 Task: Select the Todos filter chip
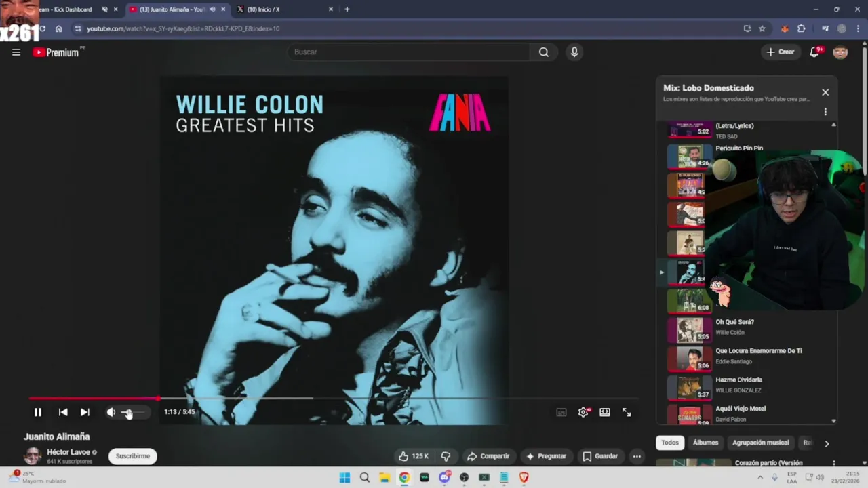(670, 443)
